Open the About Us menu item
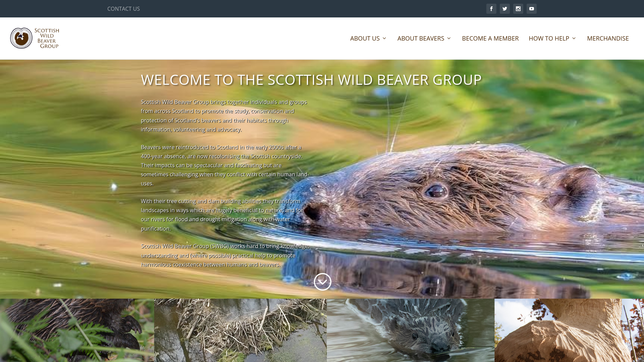 tap(365, 38)
